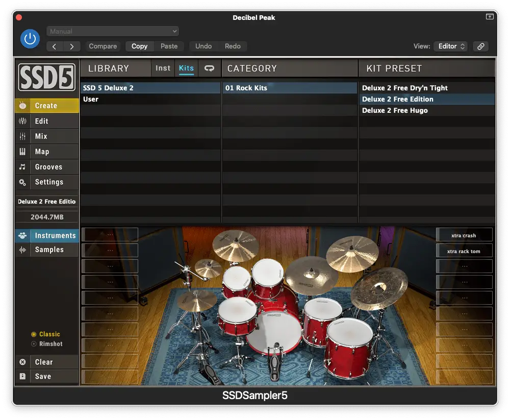This screenshot has height=420, width=510.
Task: Open the Create page via its drum icon
Action: click(22, 106)
